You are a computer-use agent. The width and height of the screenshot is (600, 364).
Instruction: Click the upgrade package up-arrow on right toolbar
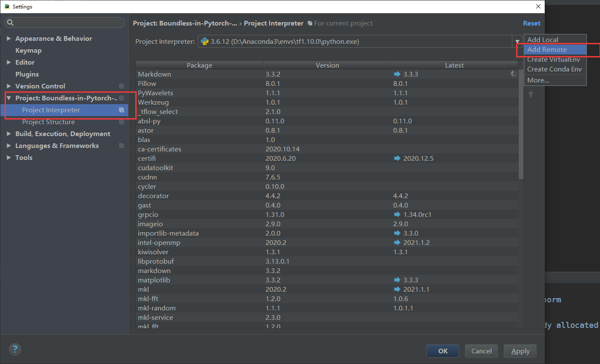click(x=531, y=94)
